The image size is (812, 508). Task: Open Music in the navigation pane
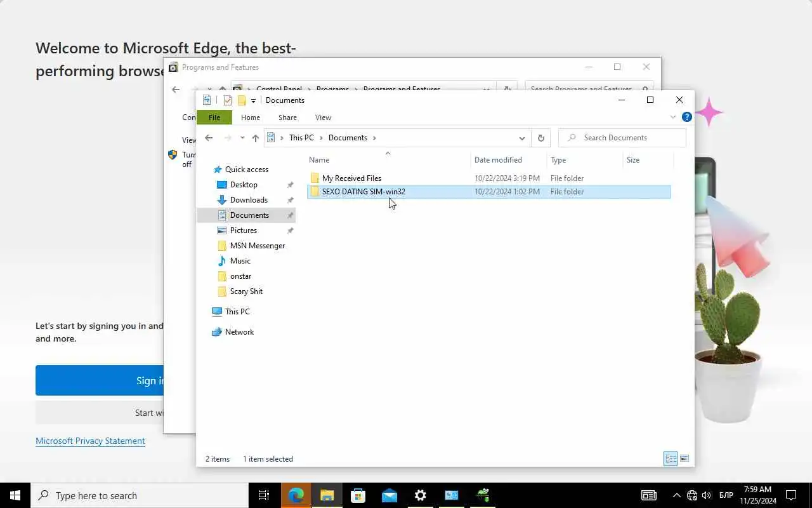pyautogui.click(x=240, y=261)
